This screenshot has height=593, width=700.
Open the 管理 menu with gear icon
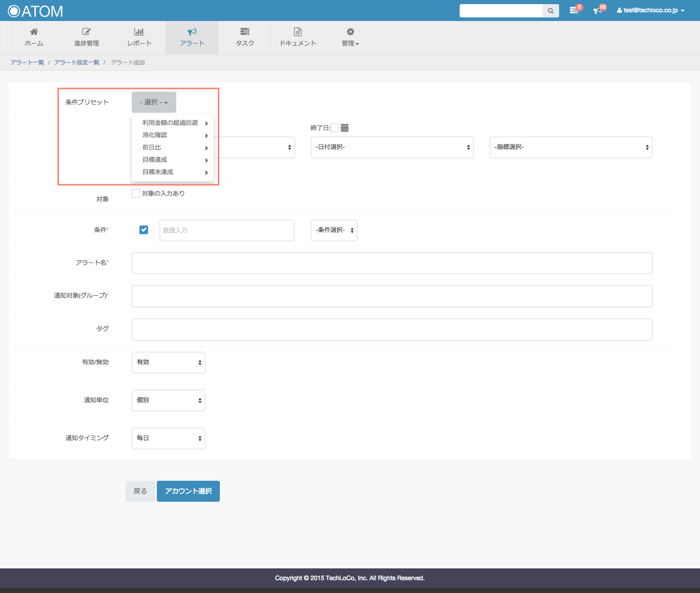click(351, 37)
